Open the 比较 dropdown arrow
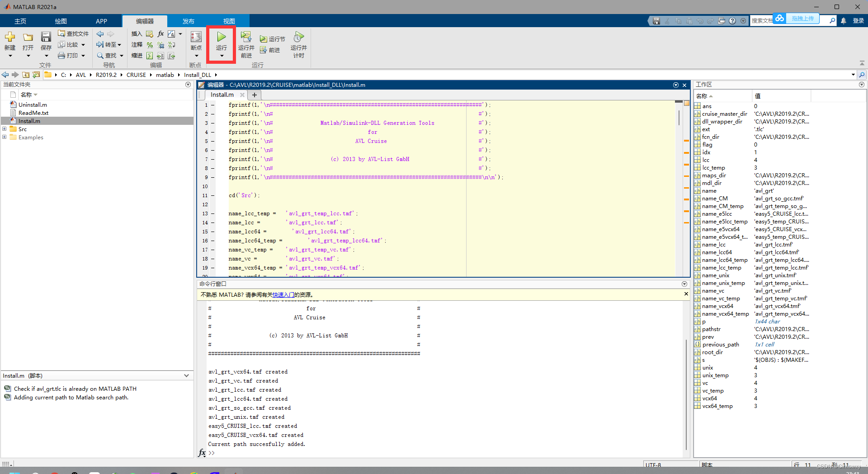The height and width of the screenshot is (474, 868). click(83, 45)
